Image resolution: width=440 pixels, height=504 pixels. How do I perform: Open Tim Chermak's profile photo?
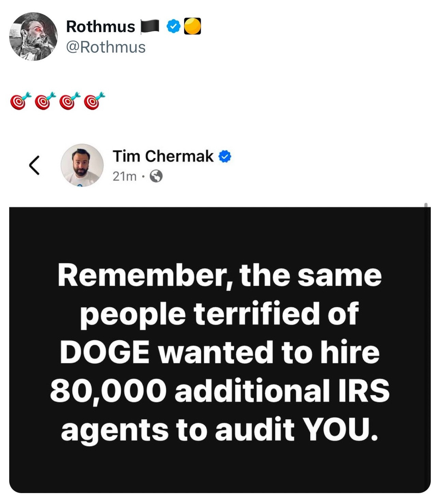point(82,165)
